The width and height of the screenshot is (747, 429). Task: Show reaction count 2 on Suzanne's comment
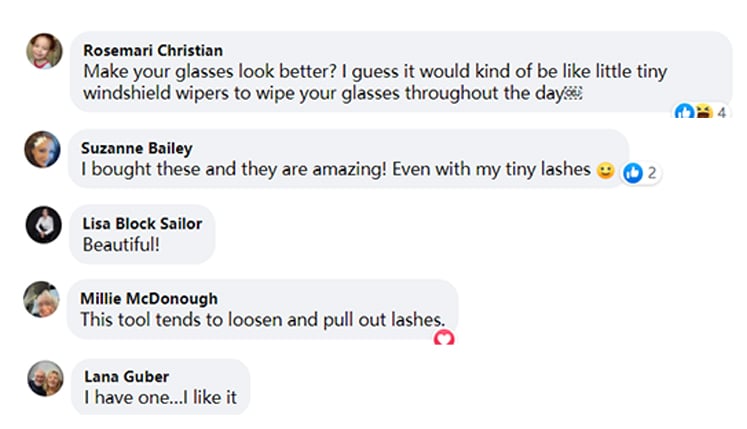651,173
